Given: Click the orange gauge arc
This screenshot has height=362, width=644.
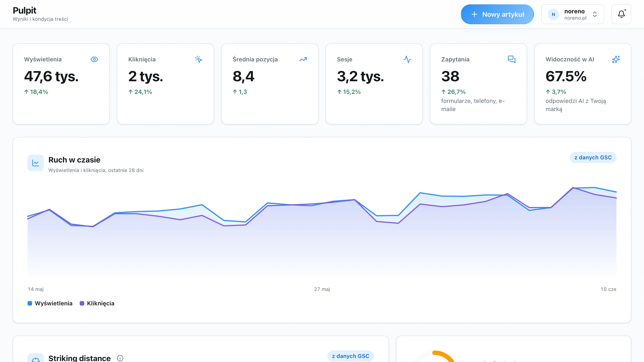Looking at the screenshot, I should (444, 356).
